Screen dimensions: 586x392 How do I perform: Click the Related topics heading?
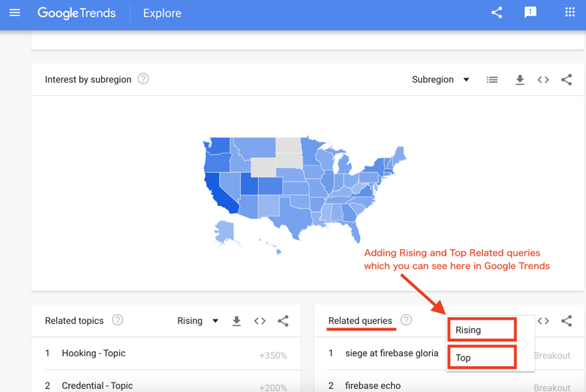click(x=74, y=321)
